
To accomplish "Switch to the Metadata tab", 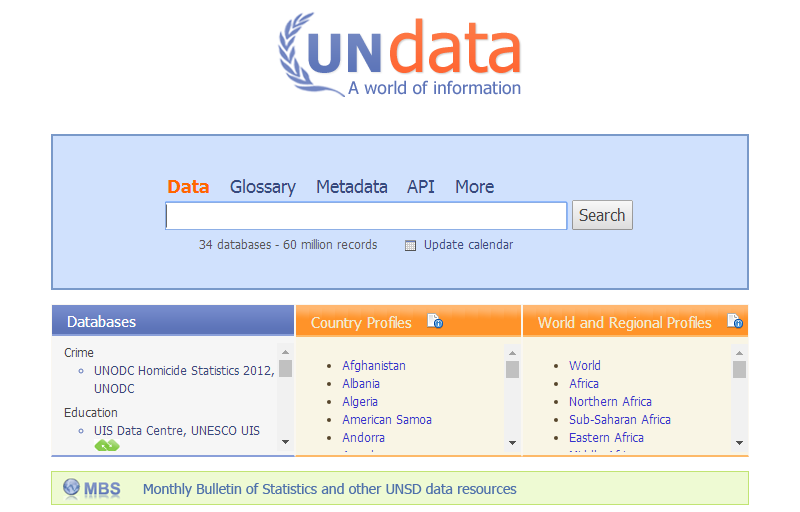I will [352, 187].
